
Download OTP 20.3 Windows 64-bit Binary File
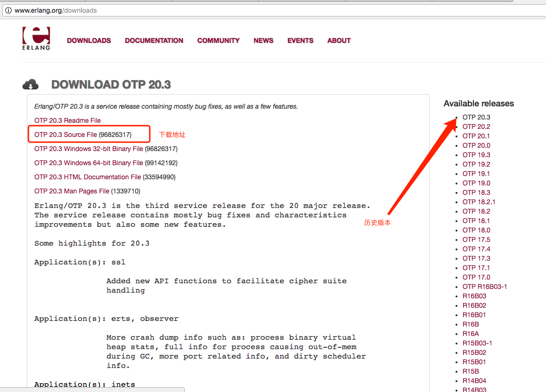tap(89, 163)
